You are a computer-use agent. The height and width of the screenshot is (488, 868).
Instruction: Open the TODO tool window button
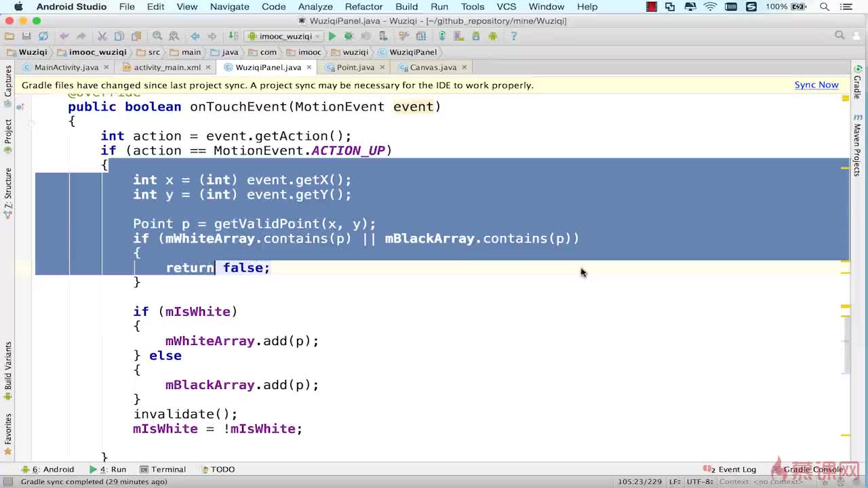coord(217,469)
